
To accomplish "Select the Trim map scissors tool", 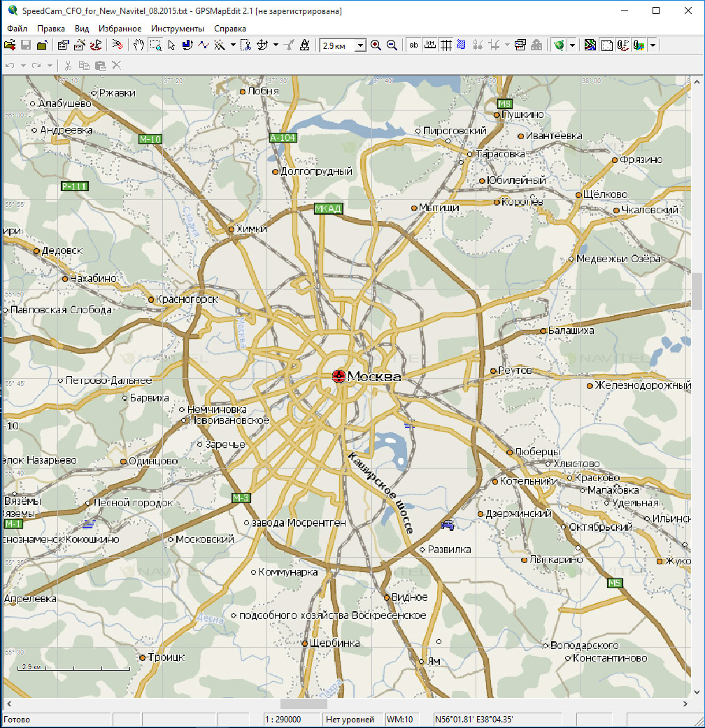I will point(246,45).
